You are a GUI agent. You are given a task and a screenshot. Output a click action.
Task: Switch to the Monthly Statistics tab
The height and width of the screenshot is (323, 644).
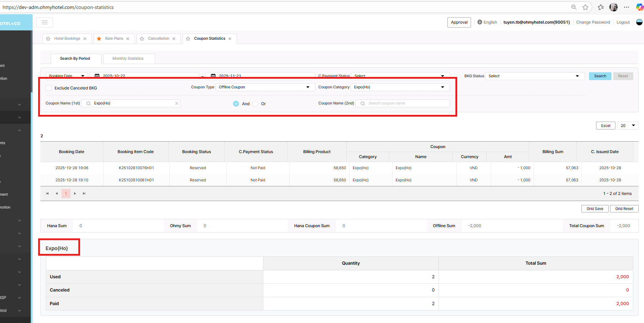click(x=128, y=59)
